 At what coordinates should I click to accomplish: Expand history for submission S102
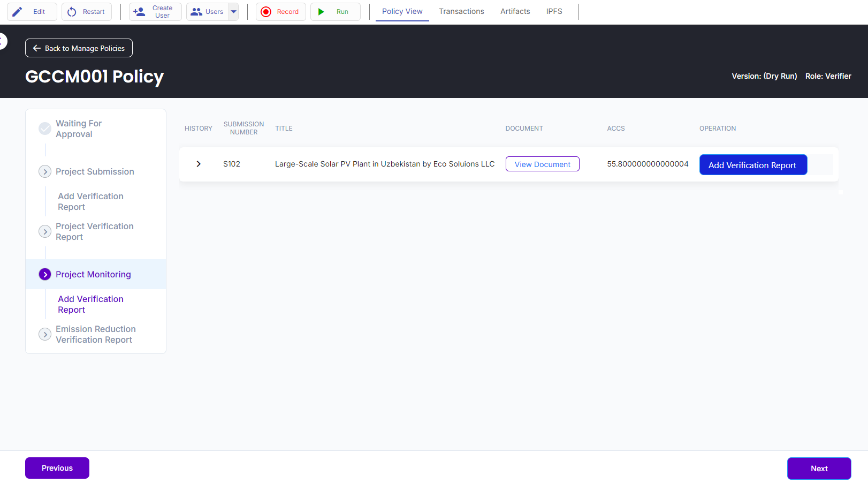click(199, 164)
